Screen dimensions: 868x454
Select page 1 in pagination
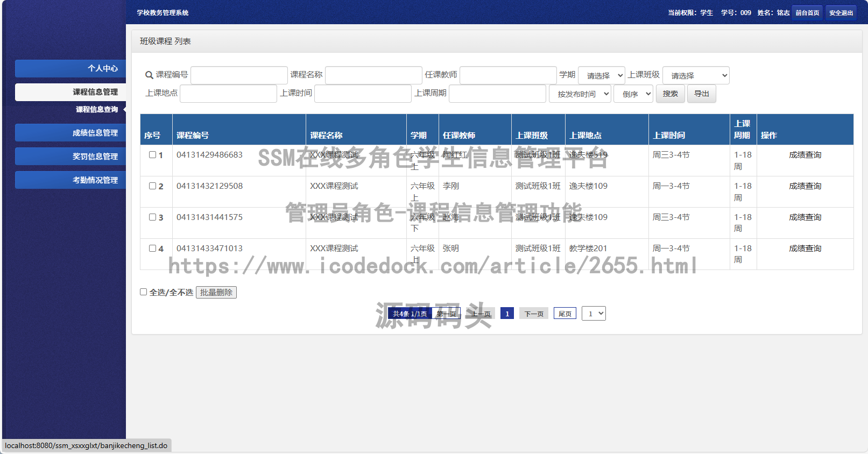[507, 314]
